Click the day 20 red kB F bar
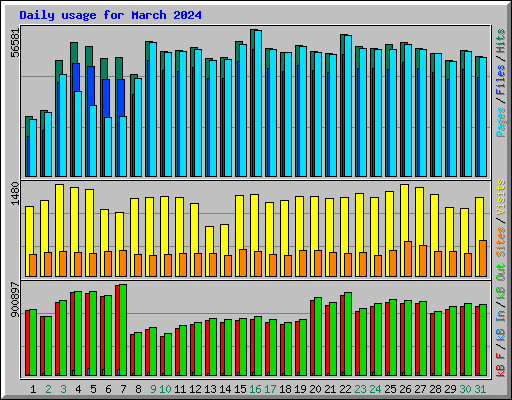Screen dimensions: 512x400 pyautogui.click(x=312, y=338)
